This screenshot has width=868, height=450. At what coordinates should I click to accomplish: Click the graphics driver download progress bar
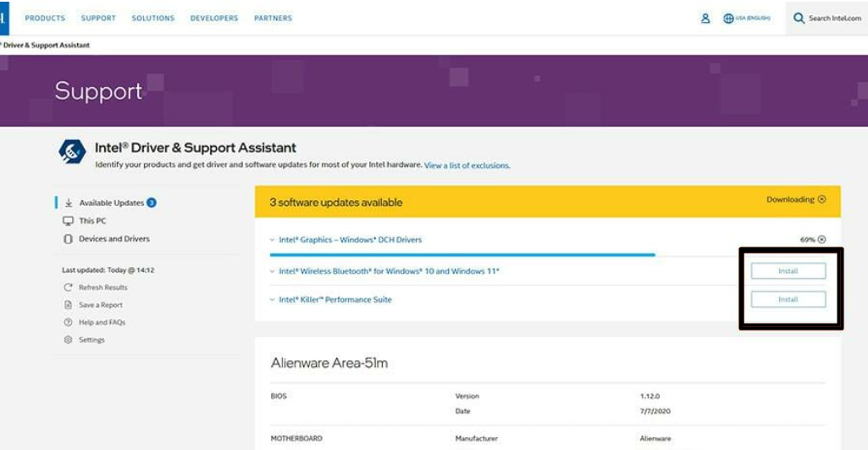(x=462, y=253)
